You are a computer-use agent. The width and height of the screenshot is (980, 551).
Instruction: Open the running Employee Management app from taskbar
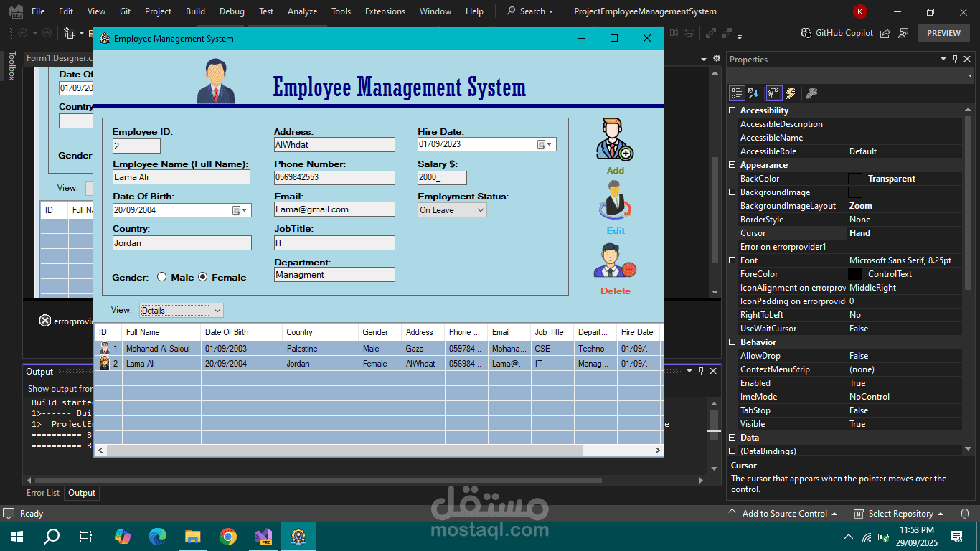[x=299, y=536]
